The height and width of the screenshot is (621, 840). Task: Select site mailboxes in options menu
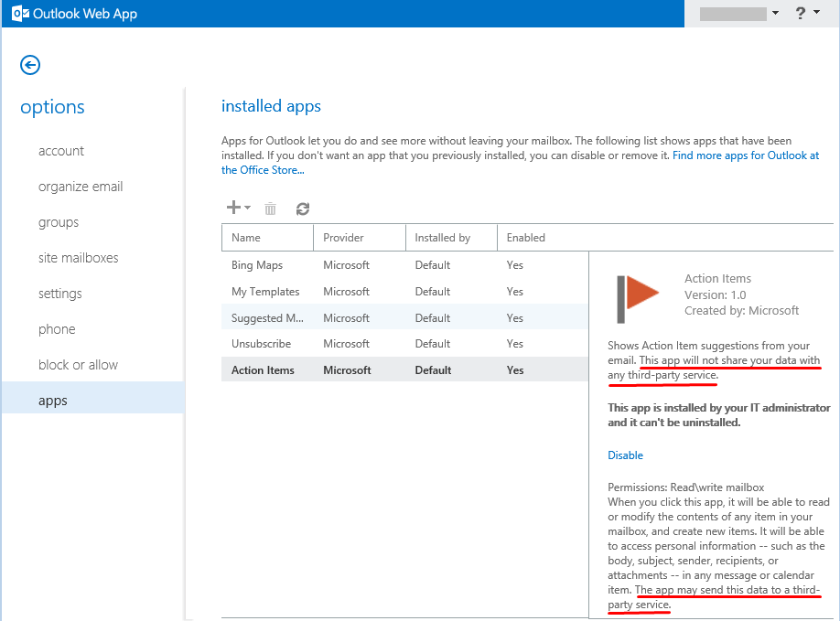point(78,258)
